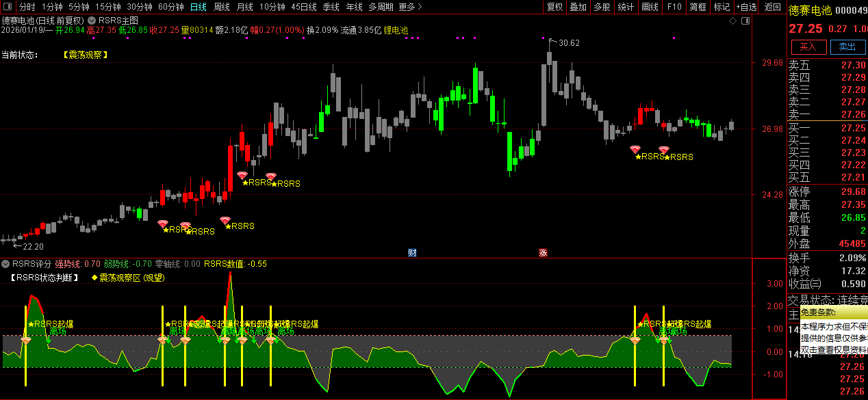Click the 返回 back button
The height and width of the screenshot is (400, 868).
pyautogui.click(x=772, y=7)
